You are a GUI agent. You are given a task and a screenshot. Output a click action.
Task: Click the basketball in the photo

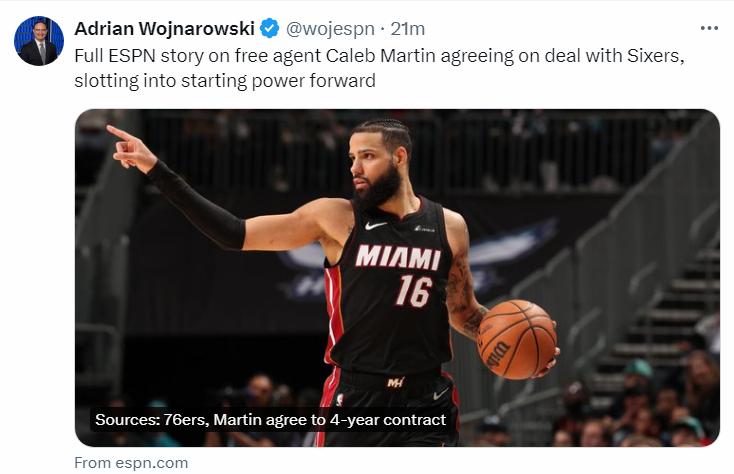tap(517, 339)
